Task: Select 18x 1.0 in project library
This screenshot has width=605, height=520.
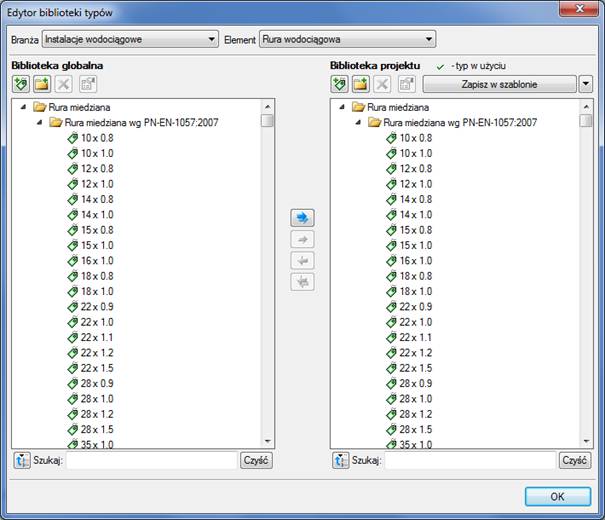Action: (x=416, y=291)
